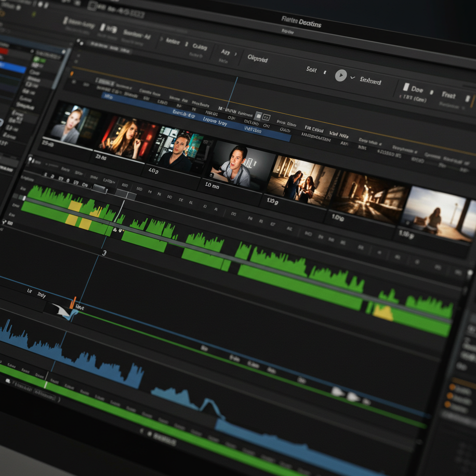The image size is (476, 476).
Task: Click the white handle at the audio track start
Action: pos(24,198)
